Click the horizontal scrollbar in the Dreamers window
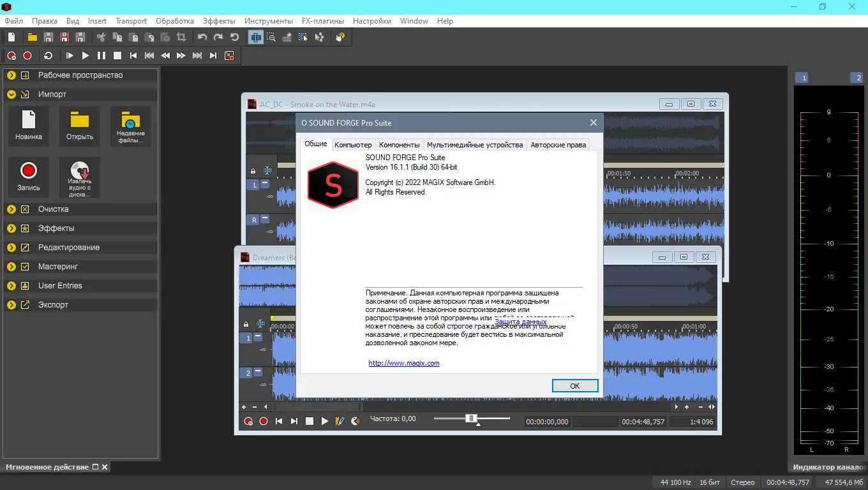 pos(473,406)
